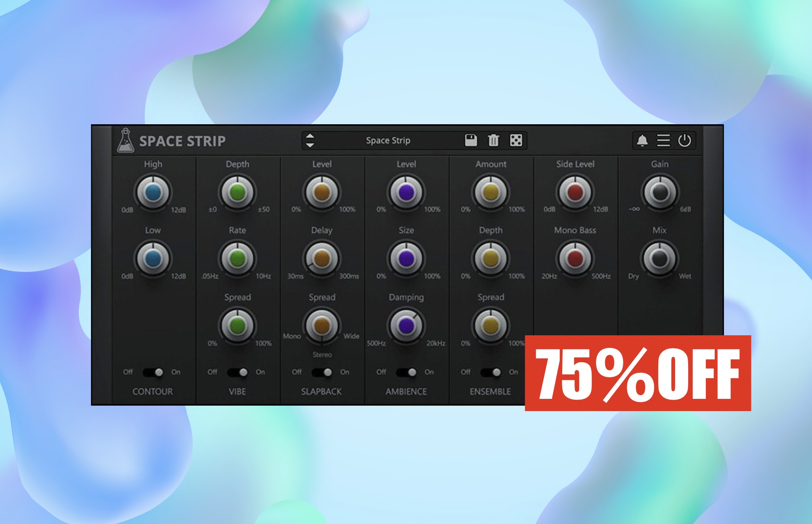The image size is (812, 524).
Task: Toggle the ENSEMBLE on/off switch
Action: (491, 372)
